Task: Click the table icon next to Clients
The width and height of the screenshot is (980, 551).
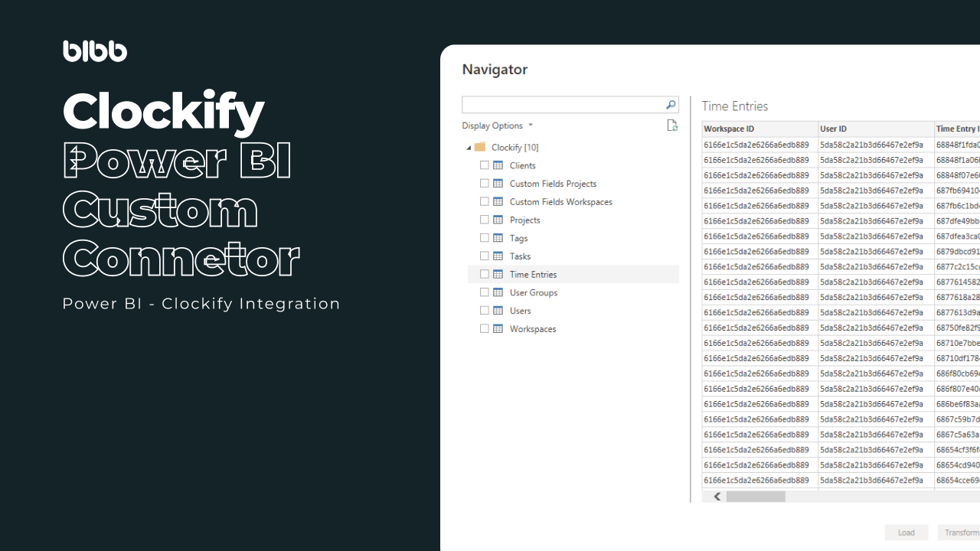Action: click(498, 165)
